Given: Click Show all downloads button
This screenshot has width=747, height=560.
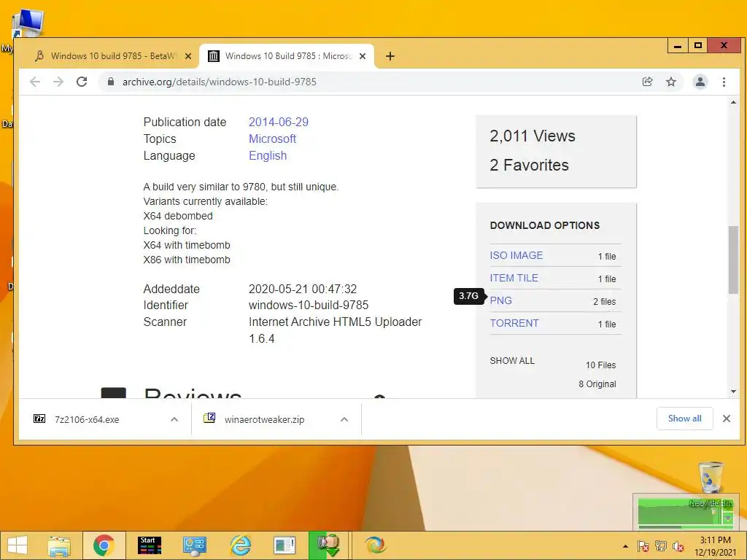Looking at the screenshot, I should (x=684, y=419).
